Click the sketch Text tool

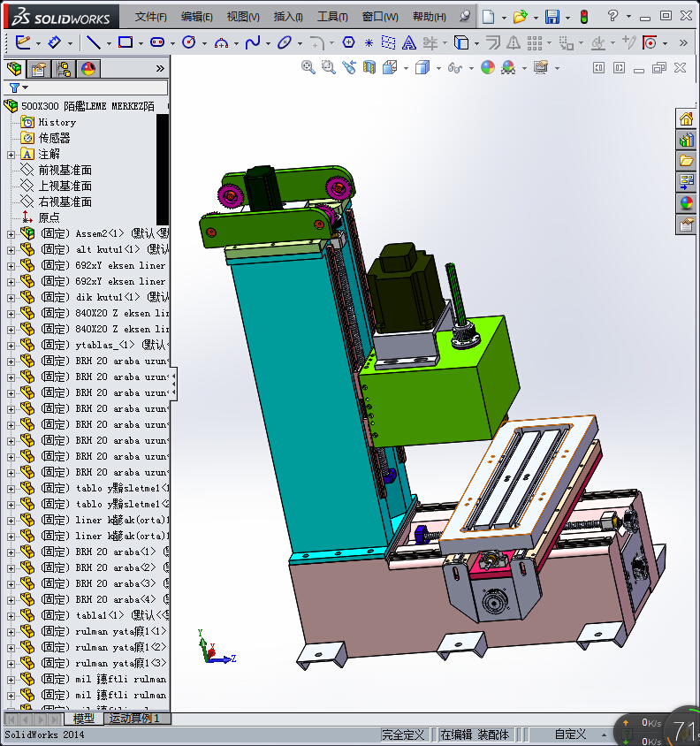pos(408,42)
